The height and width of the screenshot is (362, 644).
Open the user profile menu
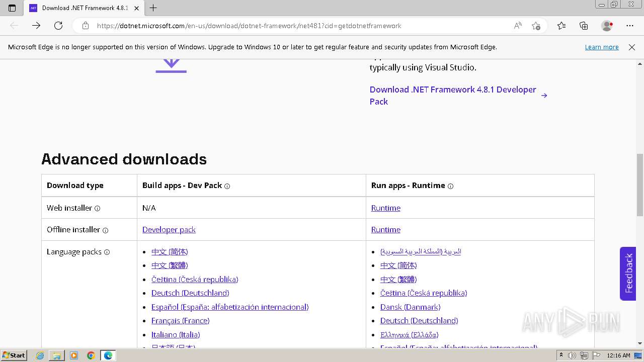tap(607, 26)
